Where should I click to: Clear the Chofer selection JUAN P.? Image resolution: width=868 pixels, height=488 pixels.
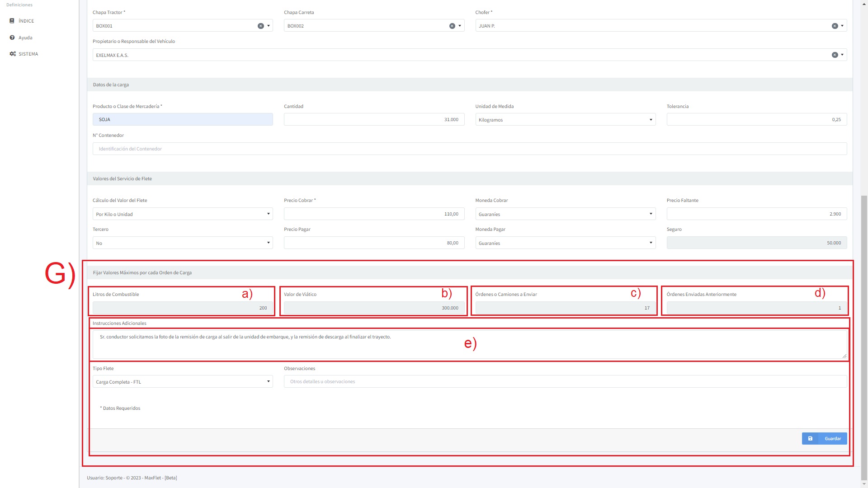click(x=835, y=26)
